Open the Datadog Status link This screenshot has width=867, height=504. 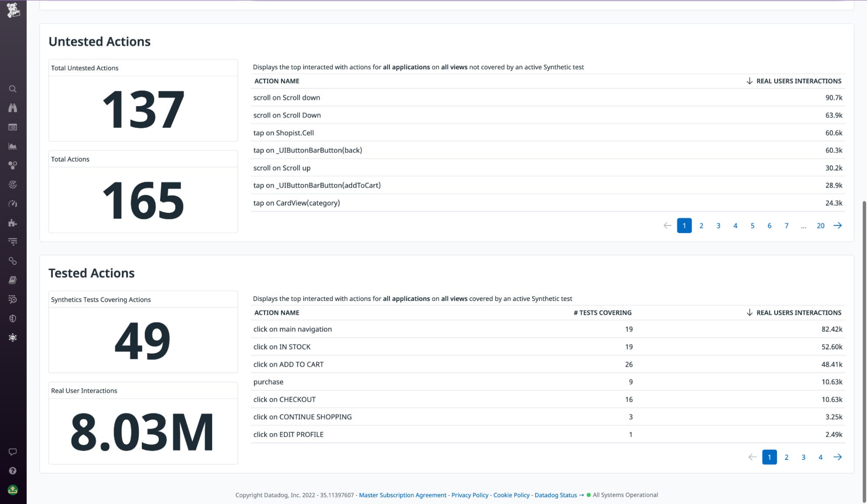coord(556,495)
